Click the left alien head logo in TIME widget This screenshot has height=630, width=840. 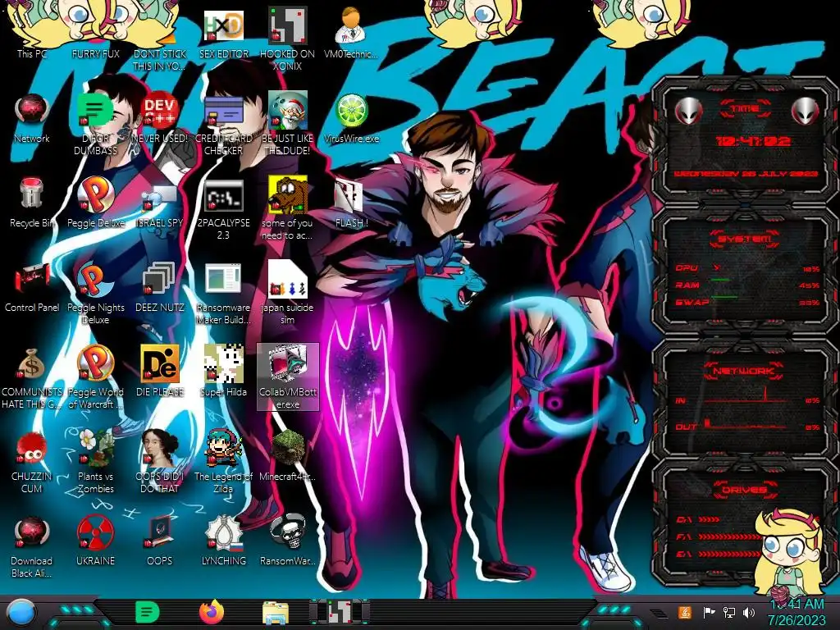tap(688, 112)
